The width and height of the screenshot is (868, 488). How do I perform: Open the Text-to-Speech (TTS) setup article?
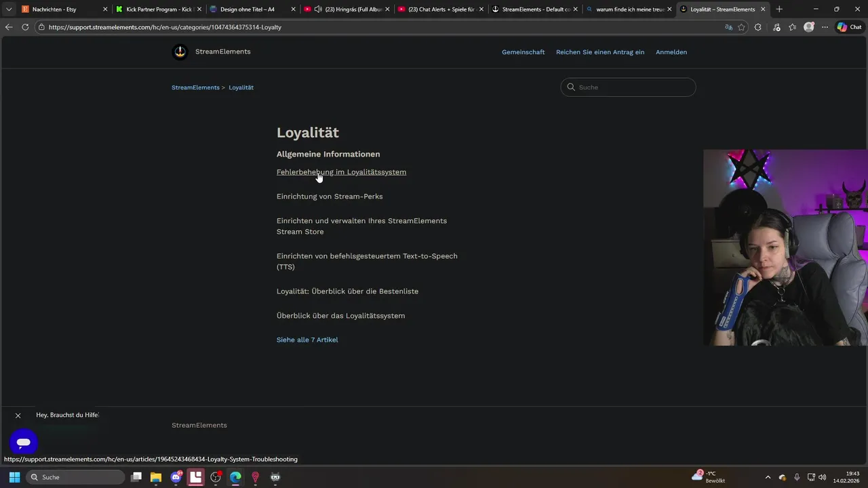click(367, 262)
